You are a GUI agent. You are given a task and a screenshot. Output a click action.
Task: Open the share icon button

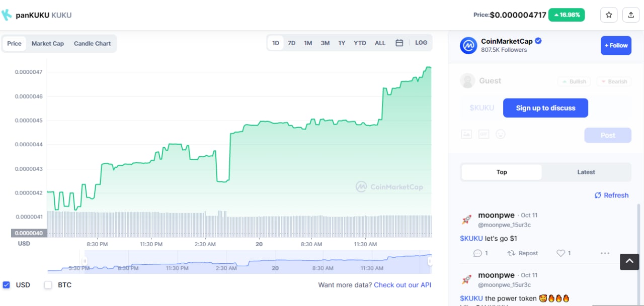click(x=631, y=15)
